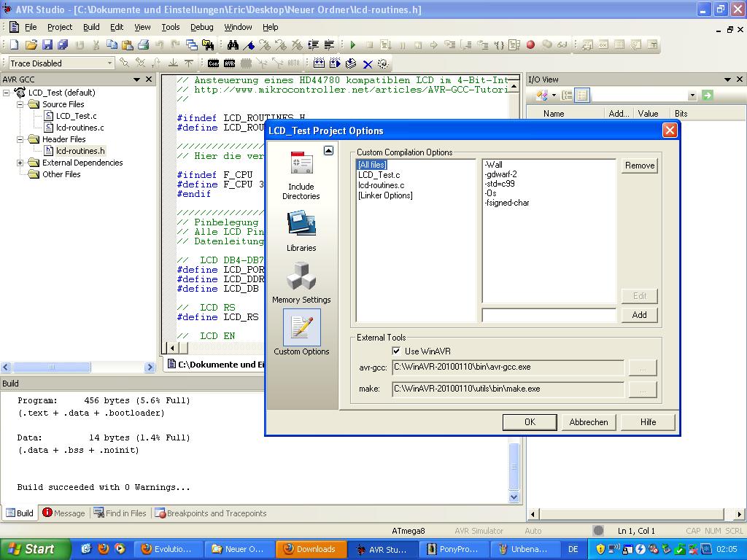Image resolution: width=747 pixels, height=560 pixels.
Task: Open the Memory Settings options page
Action: click(301, 283)
